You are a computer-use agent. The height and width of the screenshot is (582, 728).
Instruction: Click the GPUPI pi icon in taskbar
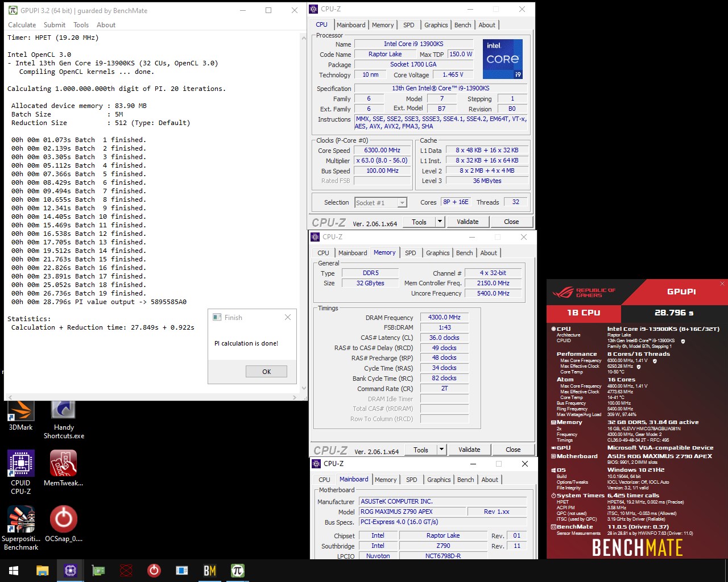pyautogui.click(x=238, y=570)
